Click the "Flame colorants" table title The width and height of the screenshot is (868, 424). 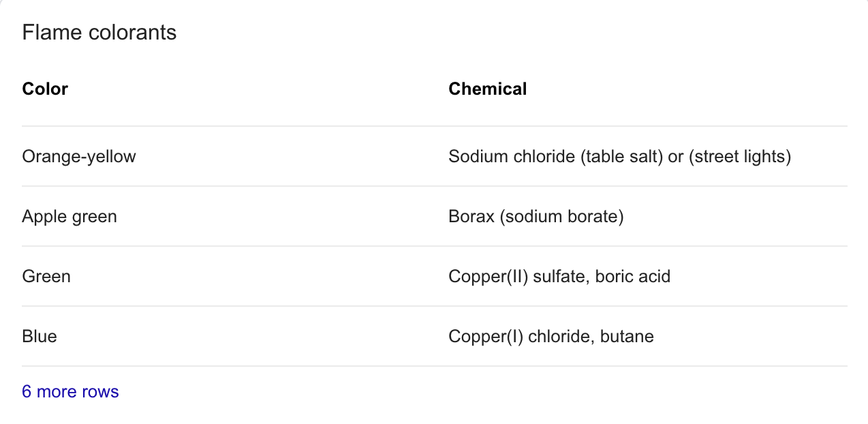click(99, 32)
